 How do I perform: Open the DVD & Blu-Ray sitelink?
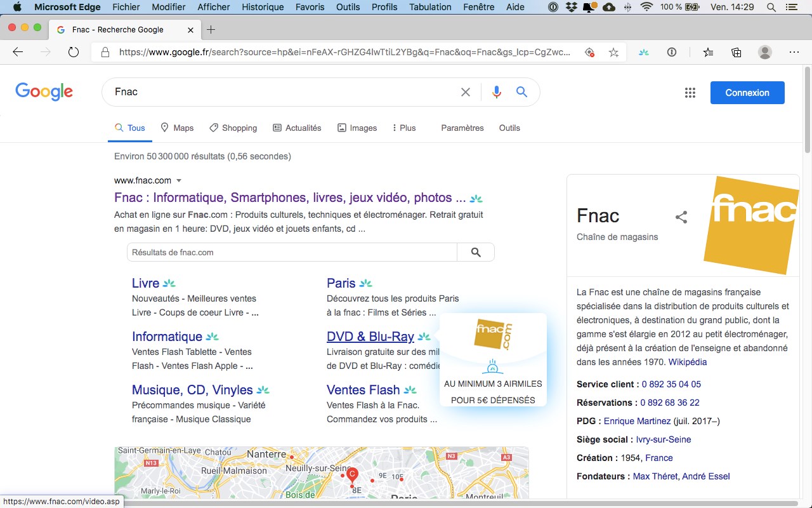[x=370, y=337]
